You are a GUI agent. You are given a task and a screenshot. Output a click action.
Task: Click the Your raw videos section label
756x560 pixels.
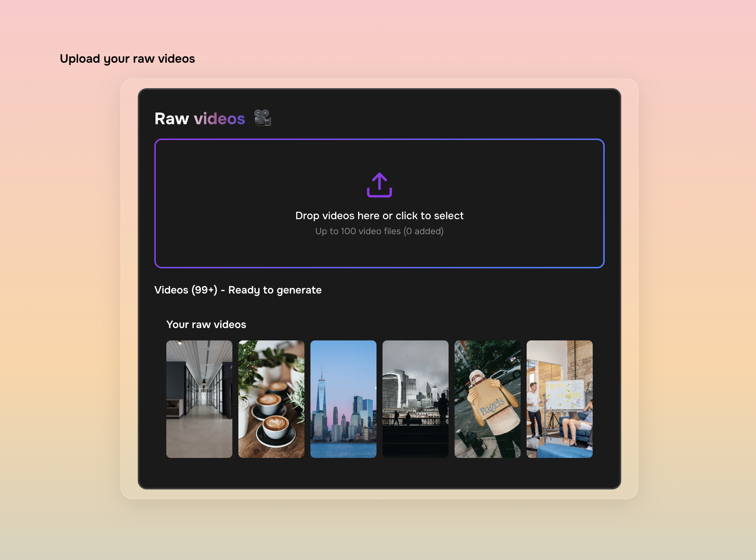pyautogui.click(x=206, y=324)
